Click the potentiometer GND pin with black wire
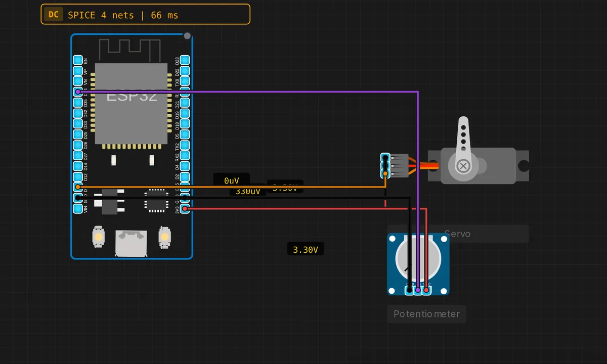This screenshot has width=607, height=364. click(410, 290)
